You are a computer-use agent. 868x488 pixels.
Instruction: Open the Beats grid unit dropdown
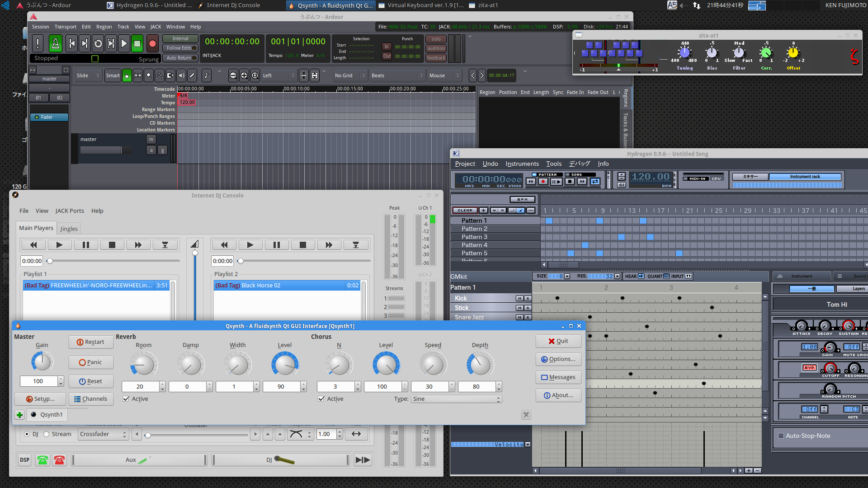[x=397, y=75]
